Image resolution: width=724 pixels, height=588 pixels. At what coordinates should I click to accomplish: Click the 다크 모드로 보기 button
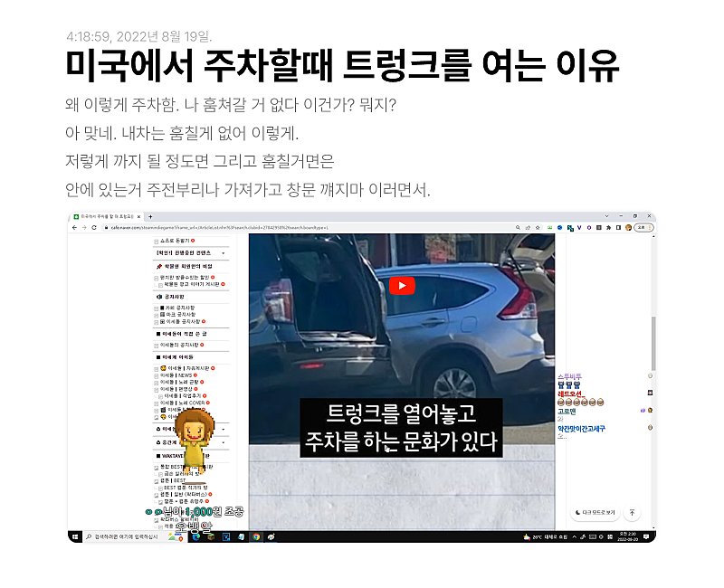[595, 512]
